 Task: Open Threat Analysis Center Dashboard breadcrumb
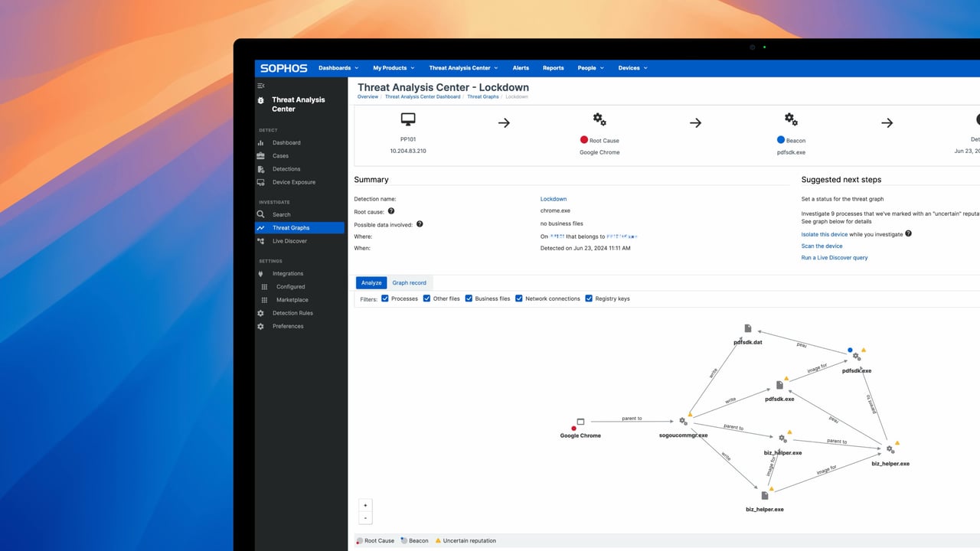[423, 97]
